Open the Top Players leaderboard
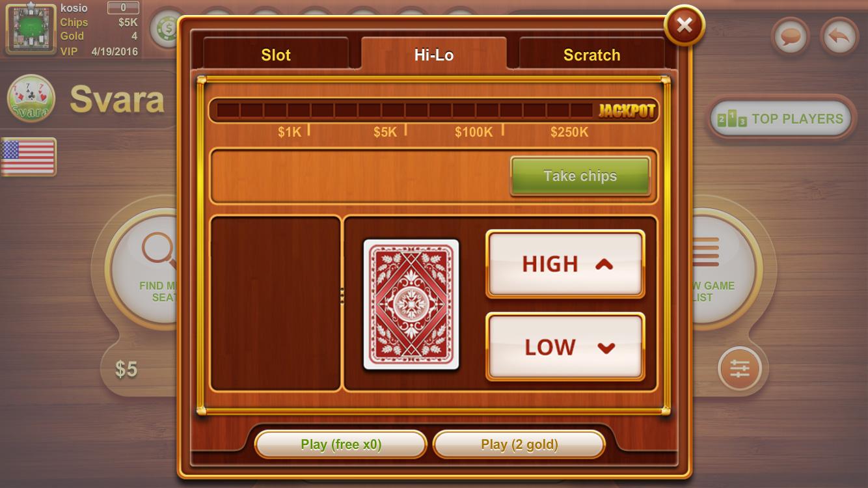 780,119
